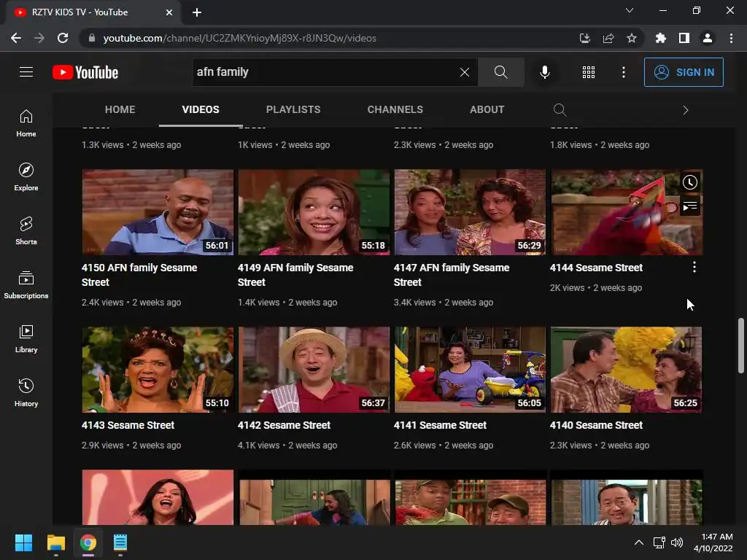Bookmark this page with the star icon
Screen dimensions: 747x560
pyautogui.click(x=631, y=38)
